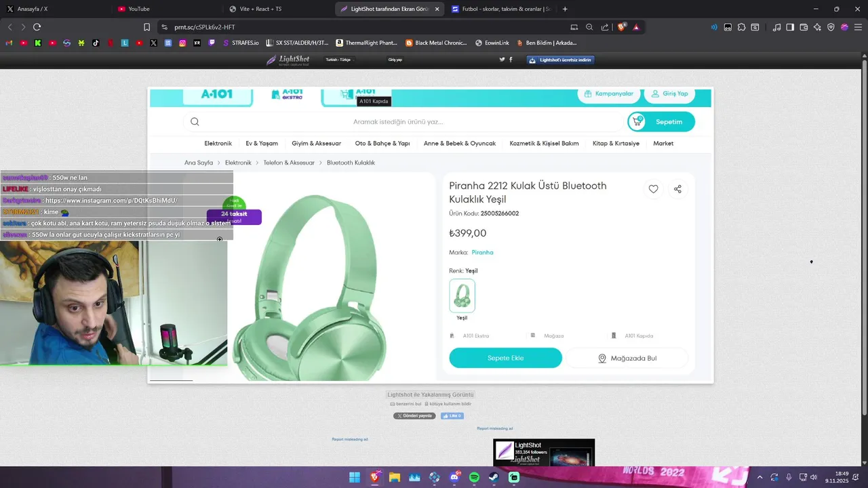Open the Ben Bildim | Arkada... bookmark

pyautogui.click(x=547, y=43)
